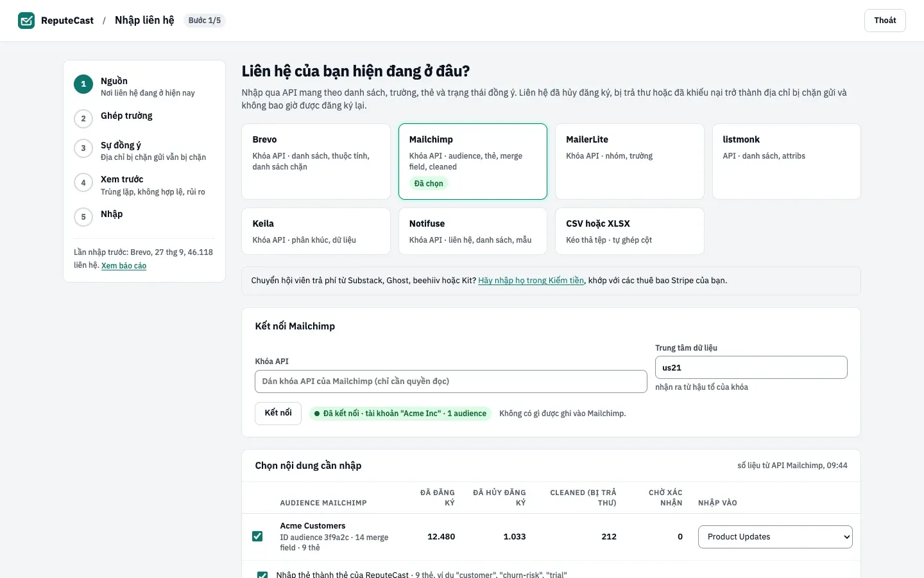Edit the Trung tâm dữ liệu field
Viewport: 924px width, 578px height.
tap(751, 367)
